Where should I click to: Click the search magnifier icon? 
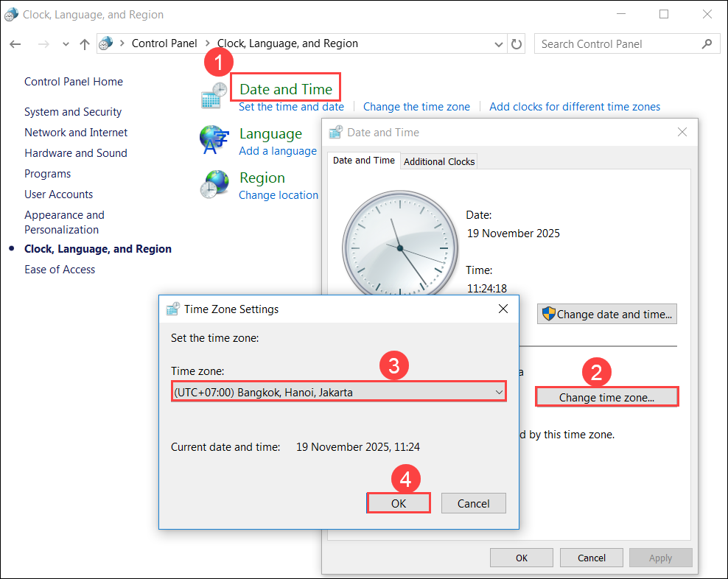coord(707,44)
